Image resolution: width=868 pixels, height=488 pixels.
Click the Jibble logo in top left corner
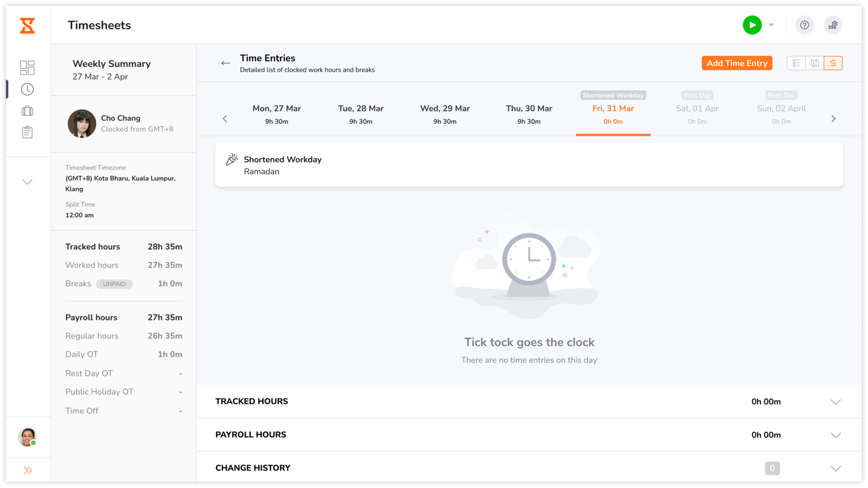(x=27, y=25)
